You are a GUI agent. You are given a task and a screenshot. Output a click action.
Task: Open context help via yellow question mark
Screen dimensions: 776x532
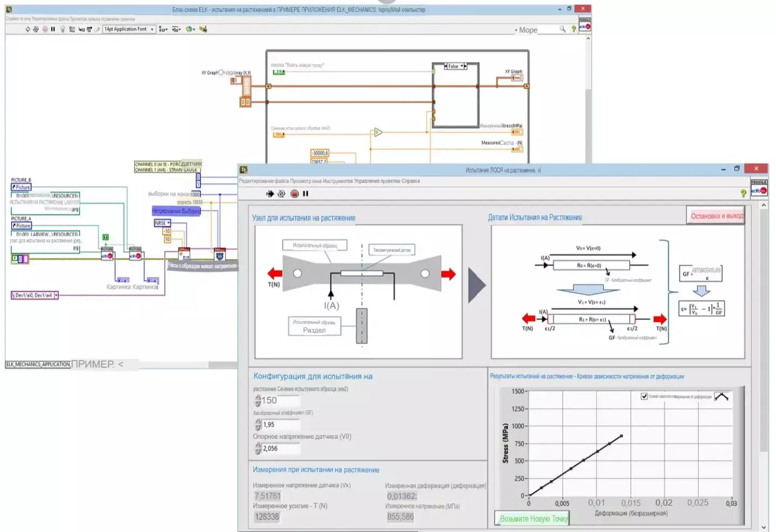743,193
